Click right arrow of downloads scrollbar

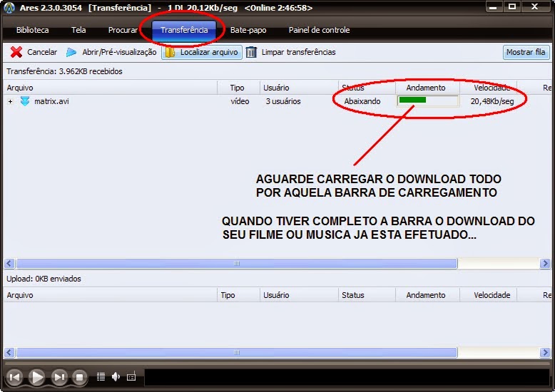pos(545,264)
